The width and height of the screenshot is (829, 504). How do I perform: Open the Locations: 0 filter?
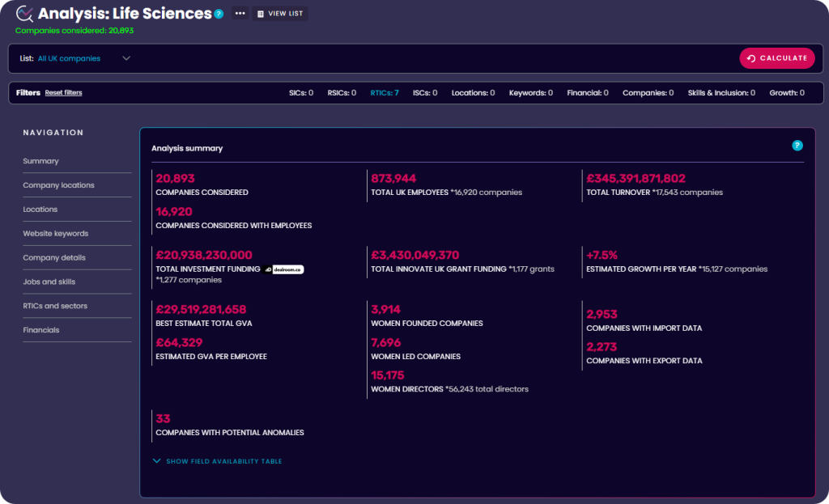[473, 93]
